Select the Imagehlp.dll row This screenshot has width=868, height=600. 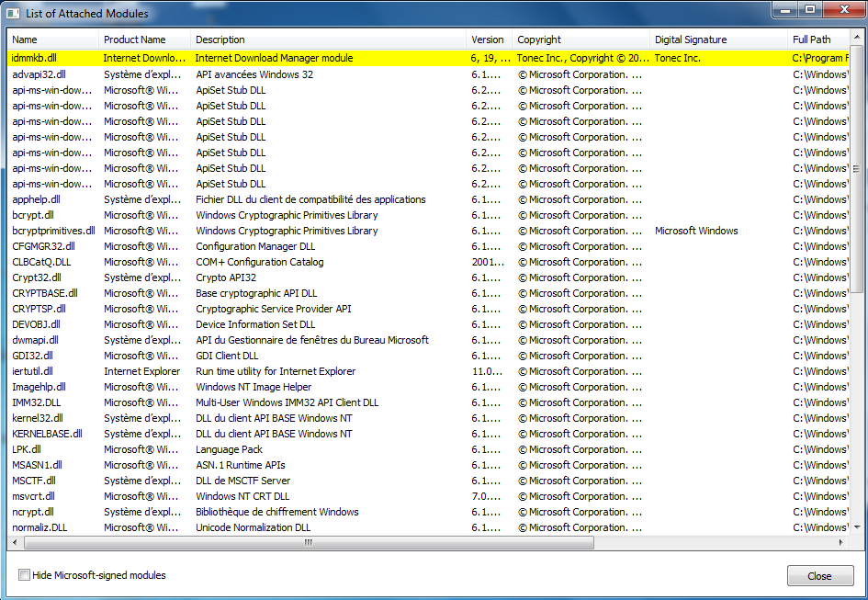tap(428, 387)
